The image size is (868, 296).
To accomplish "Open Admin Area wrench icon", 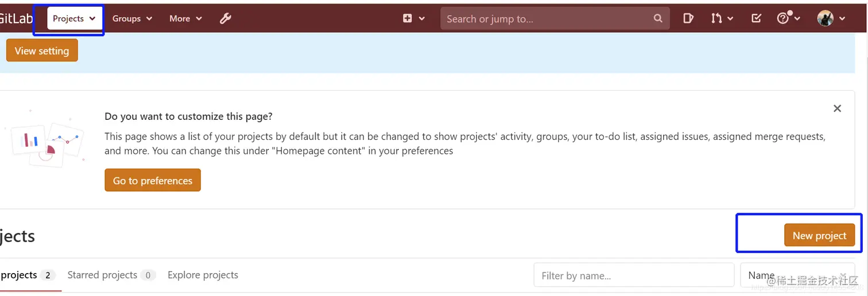I will pyautogui.click(x=226, y=18).
